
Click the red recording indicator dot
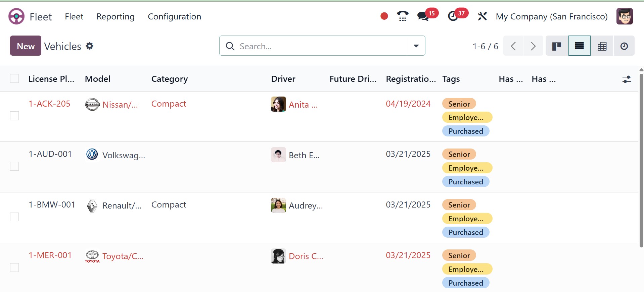[384, 16]
